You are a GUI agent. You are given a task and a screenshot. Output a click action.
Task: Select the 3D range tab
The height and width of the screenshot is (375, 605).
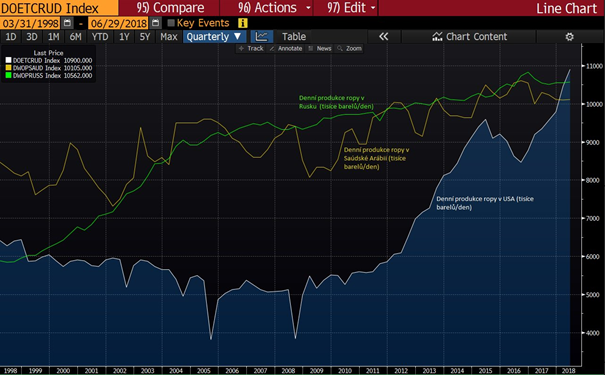click(32, 37)
